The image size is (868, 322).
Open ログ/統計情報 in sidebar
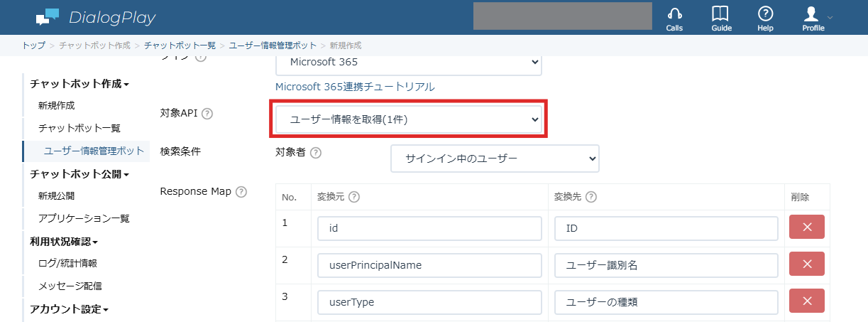click(67, 264)
